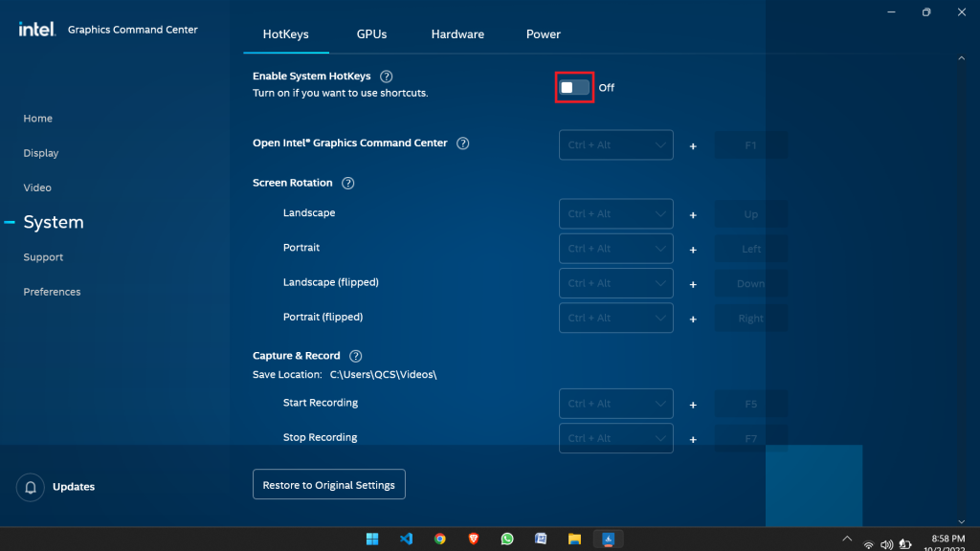Open Preferences in the sidebar
Viewport: 980px width, 551px height.
point(52,292)
